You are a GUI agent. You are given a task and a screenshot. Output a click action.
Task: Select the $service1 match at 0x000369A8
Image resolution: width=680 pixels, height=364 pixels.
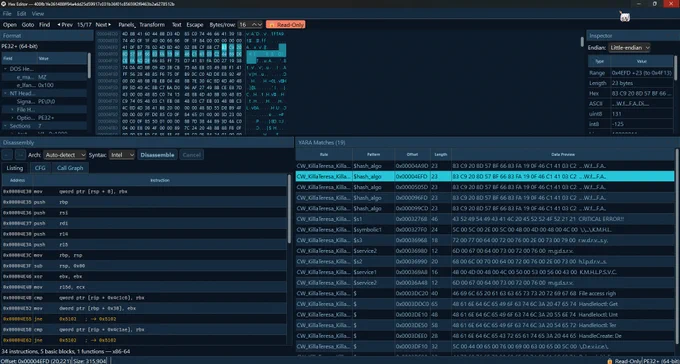point(485,272)
